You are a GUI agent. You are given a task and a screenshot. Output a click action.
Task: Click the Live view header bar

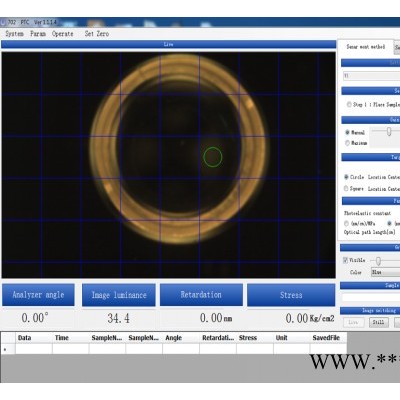coord(168,44)
